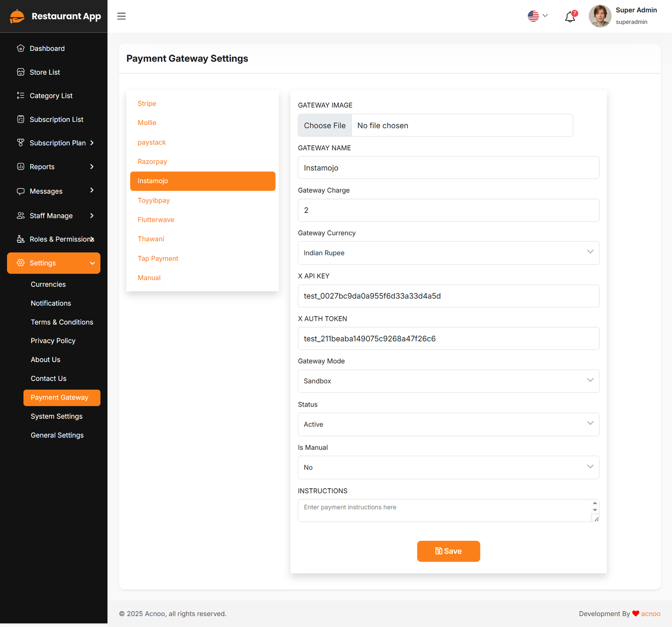The image size is (672, 627).
Task: Open the notifications bell icon
Action: click(x=570, y=17)
